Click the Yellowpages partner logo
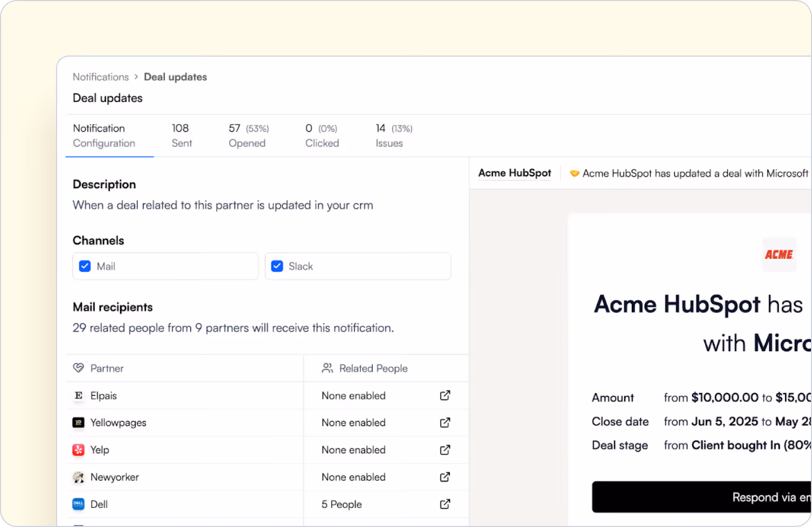This screenshot has height=527, width=812. click(78, 422)
